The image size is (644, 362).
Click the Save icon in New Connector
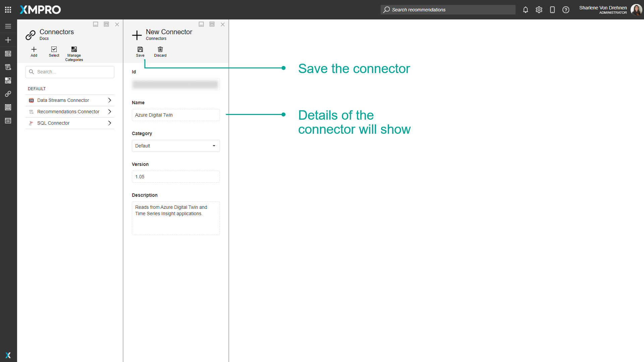tap(140, 50)
